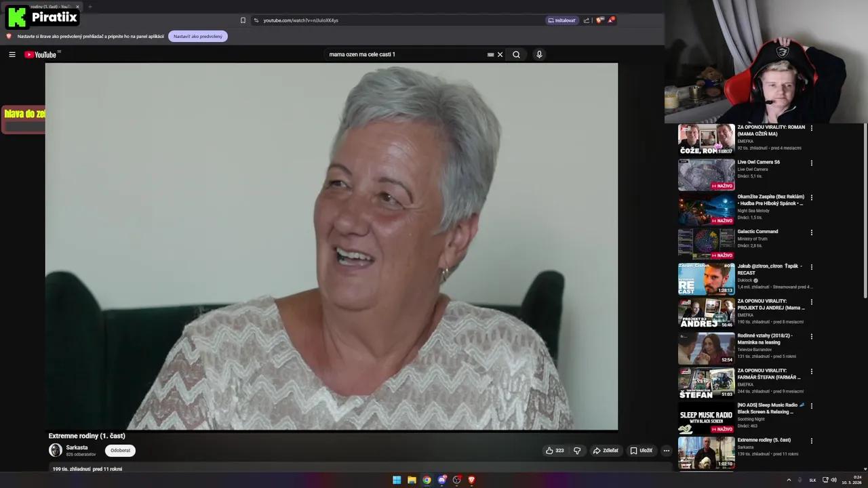The width and height of the screenshot is (868, 488).
Task: Open options for FARMÁR ŠTEFAN video
Action: pos(811,371)
